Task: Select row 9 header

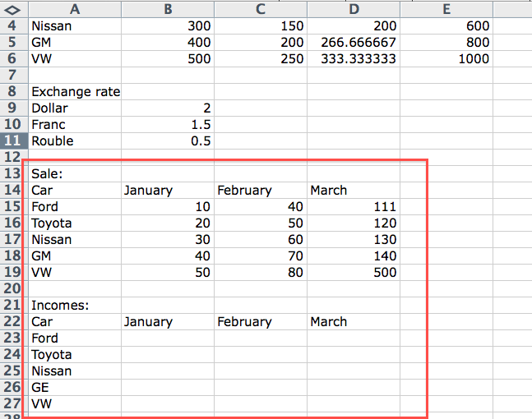Action: click(x=14, y=108)
